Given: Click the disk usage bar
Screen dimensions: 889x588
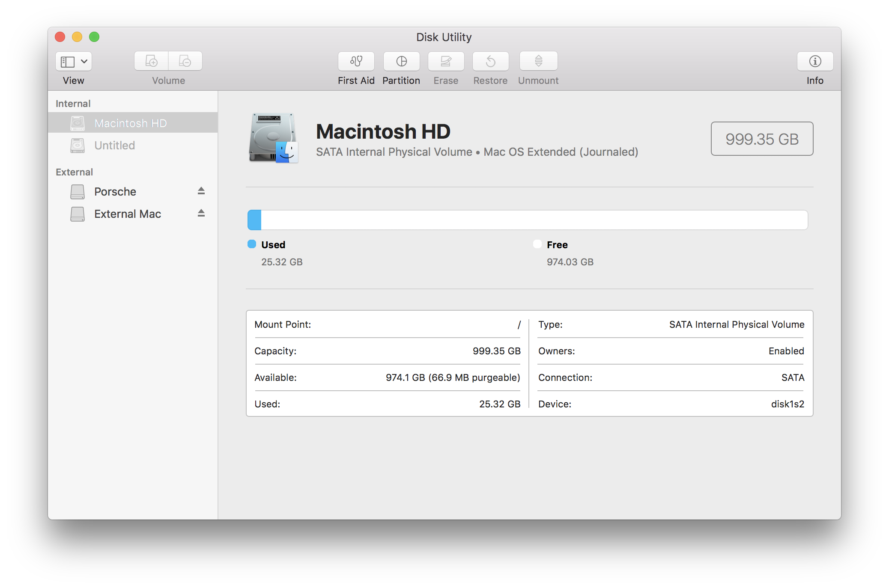Looking at the screenshot, I should pos(528,220).
